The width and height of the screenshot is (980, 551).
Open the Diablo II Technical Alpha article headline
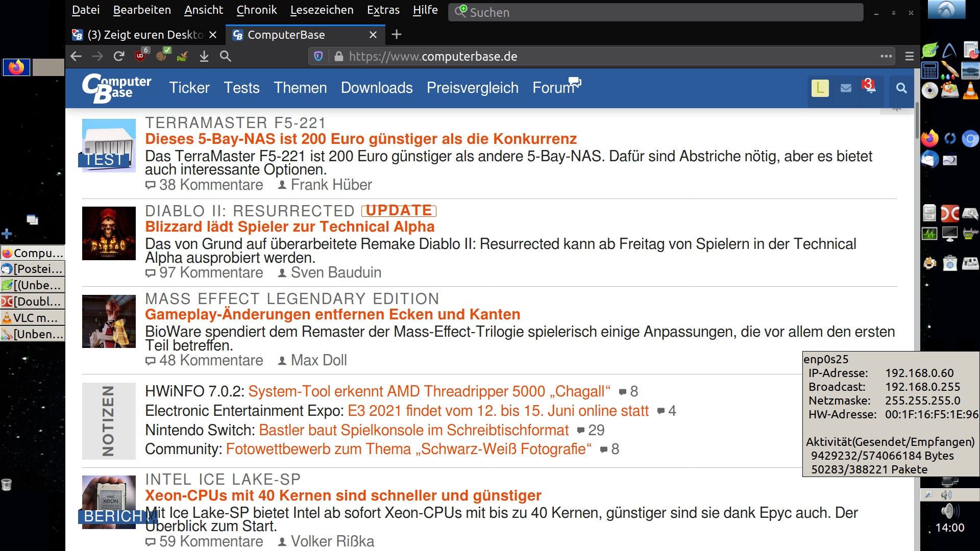(289, 227)
